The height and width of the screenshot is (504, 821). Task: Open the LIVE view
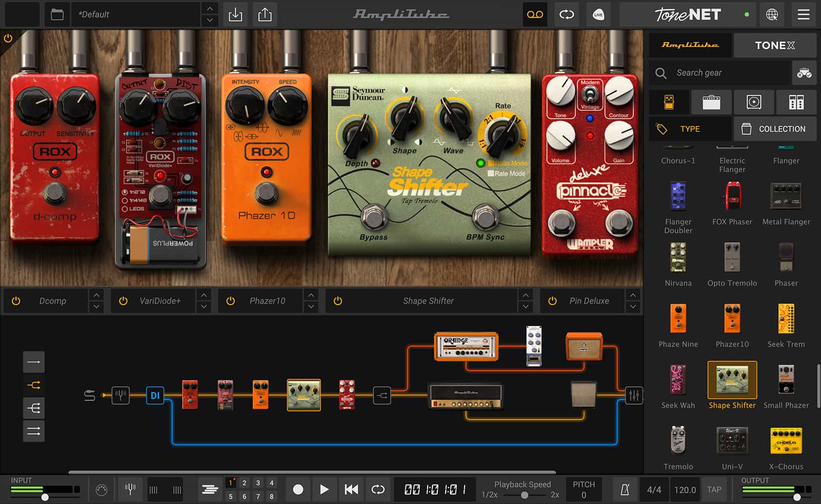598,15
